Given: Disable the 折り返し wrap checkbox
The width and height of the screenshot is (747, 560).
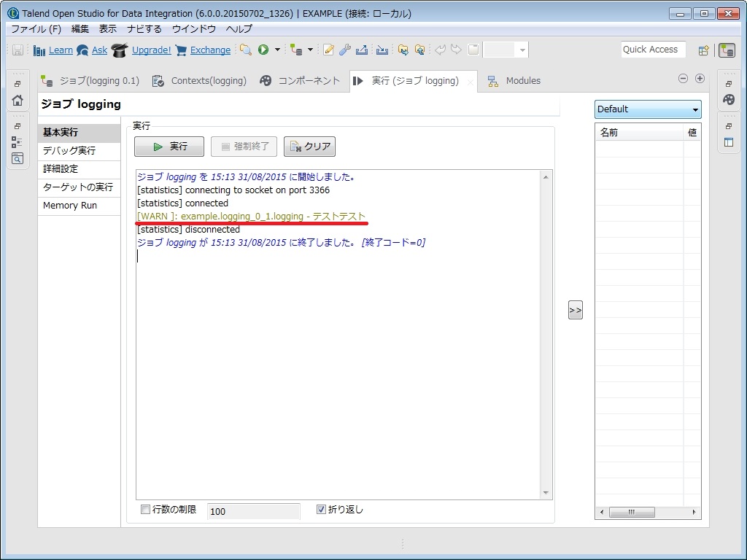Looking at the screenshot, I should 320,509.
